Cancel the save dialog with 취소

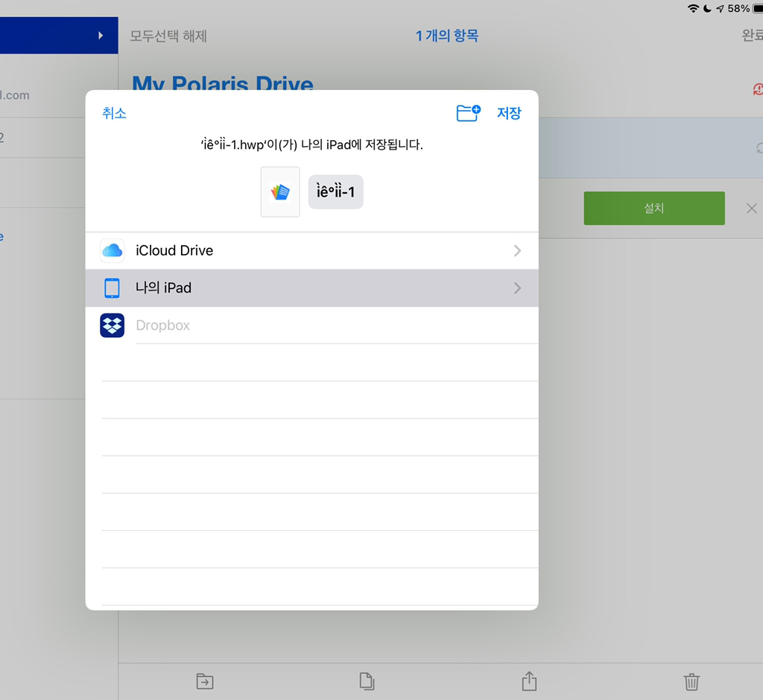114,113
